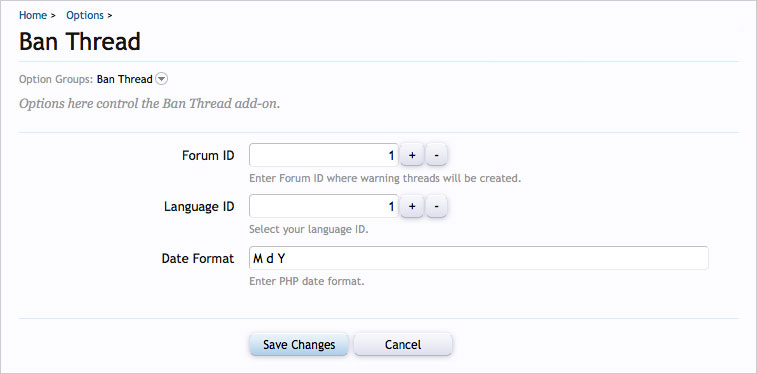The height and width of the screenshot is (374, 757).
Task: Click the Forum ID number field
Action: click(324, 155)
